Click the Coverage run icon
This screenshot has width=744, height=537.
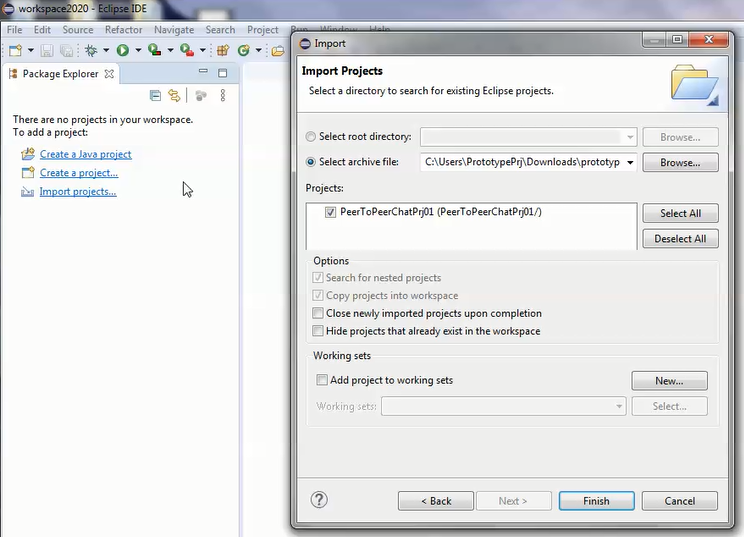coord(154,50)
